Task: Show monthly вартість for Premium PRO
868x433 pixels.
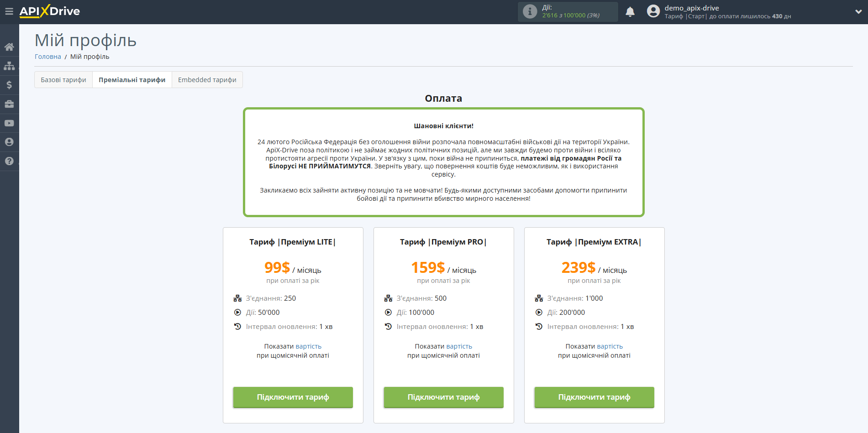Action: pyautogui.click(x=459, y=346)
